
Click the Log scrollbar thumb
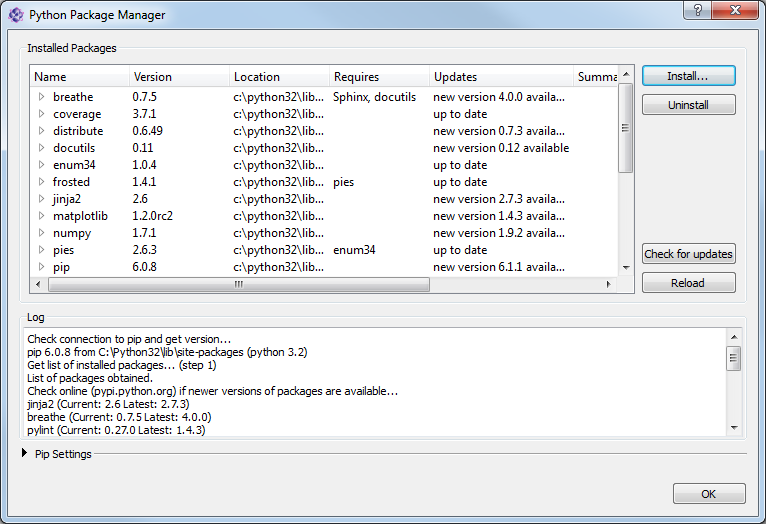(x=734, y=358)
